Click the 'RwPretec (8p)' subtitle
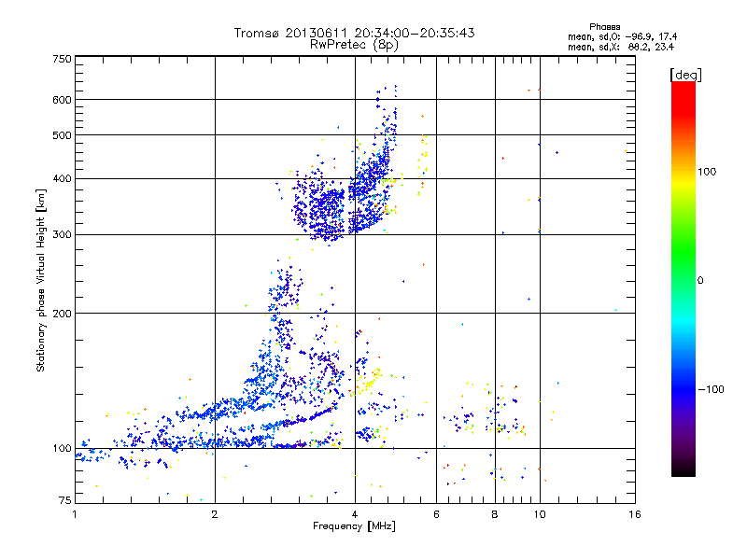The image size is (747, 560). (355, 45)
